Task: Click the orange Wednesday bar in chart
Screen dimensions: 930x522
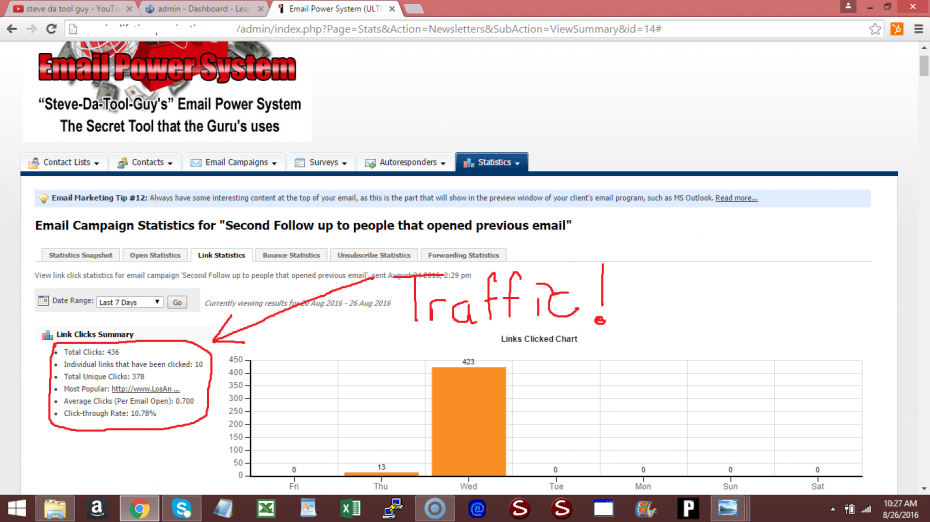Action: (x=469, y=420)
